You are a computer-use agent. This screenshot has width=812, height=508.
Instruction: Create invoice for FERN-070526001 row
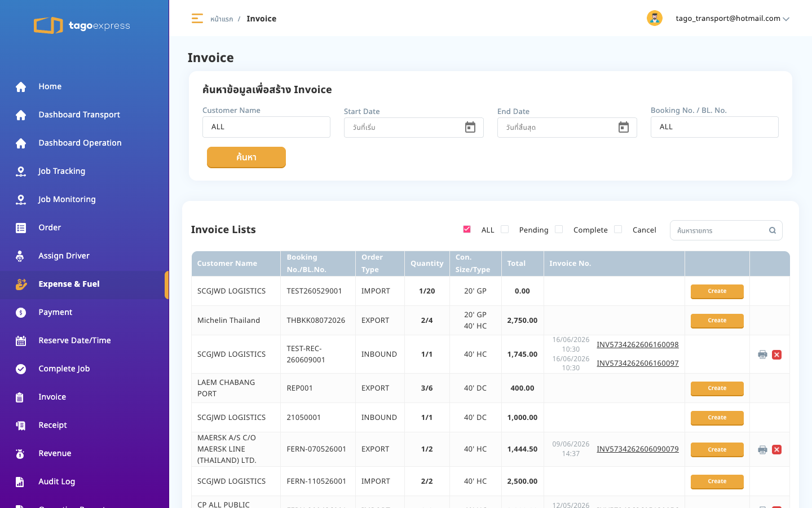coord(717,450)
